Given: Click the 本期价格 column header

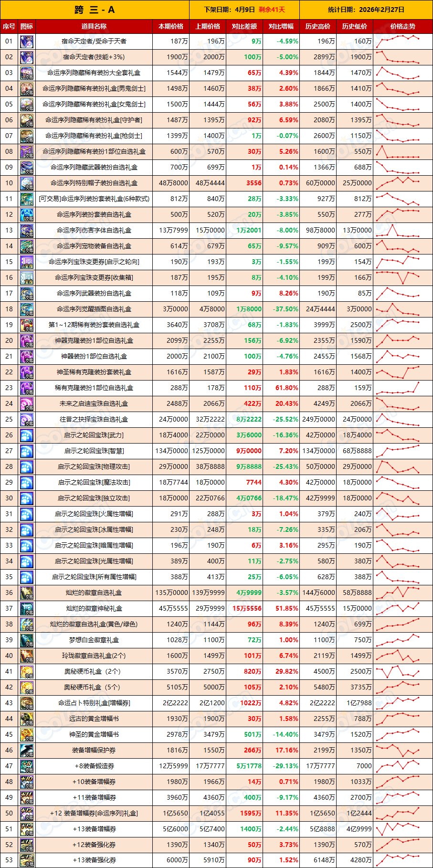Looking at the screenshot, I should 171,27.
